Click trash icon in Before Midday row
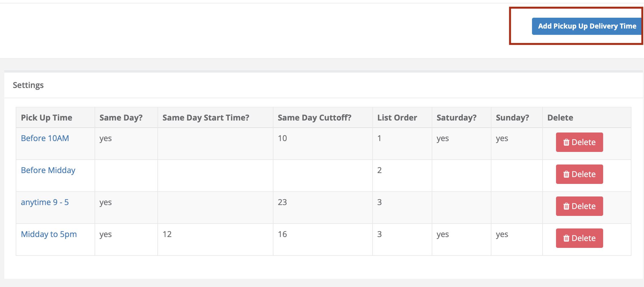Image resolution: width=644 pixels, height=287 pixels. click(566, 174)
